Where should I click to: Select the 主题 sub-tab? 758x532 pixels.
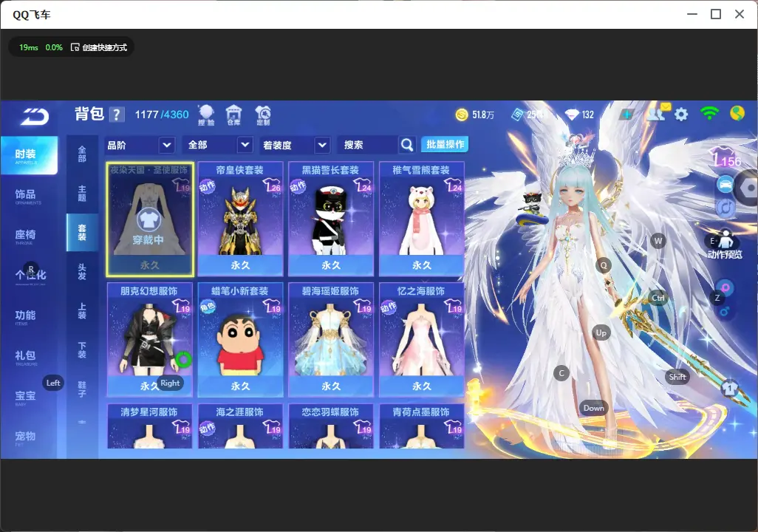(x=82, y=194)
